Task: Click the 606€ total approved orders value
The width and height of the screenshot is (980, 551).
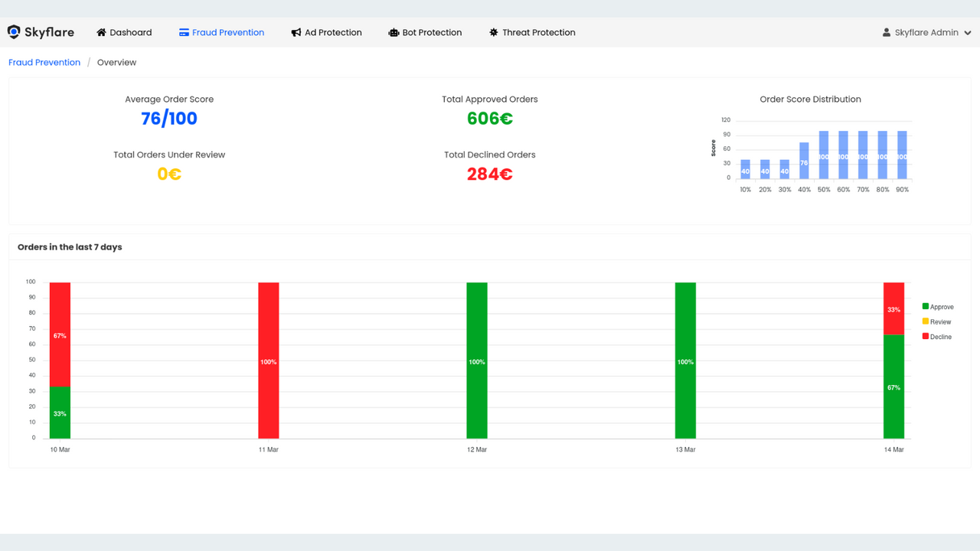Action: point(490,119)
